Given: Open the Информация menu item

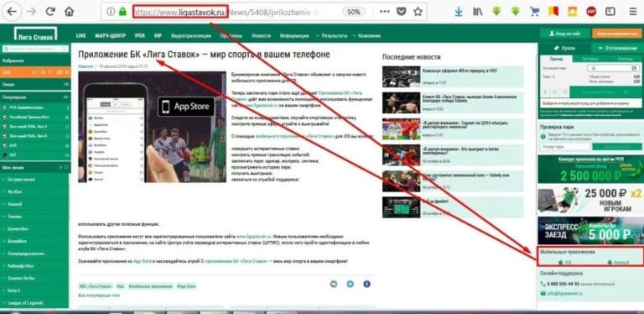Looking at the screenshot, I should click(x=294, y=36).
